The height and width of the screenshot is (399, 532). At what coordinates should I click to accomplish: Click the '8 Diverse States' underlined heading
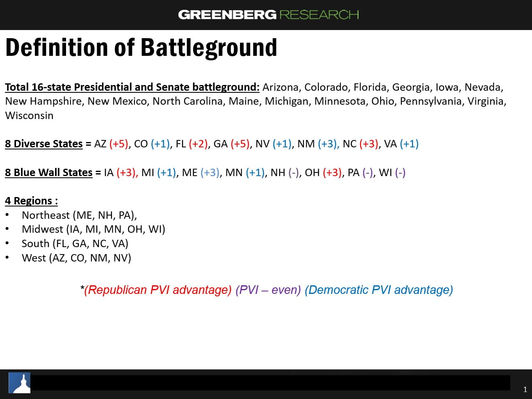44,144
